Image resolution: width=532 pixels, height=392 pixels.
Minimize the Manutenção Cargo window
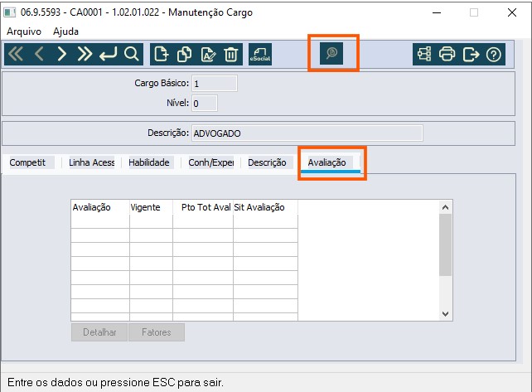[x=437, y=13]
